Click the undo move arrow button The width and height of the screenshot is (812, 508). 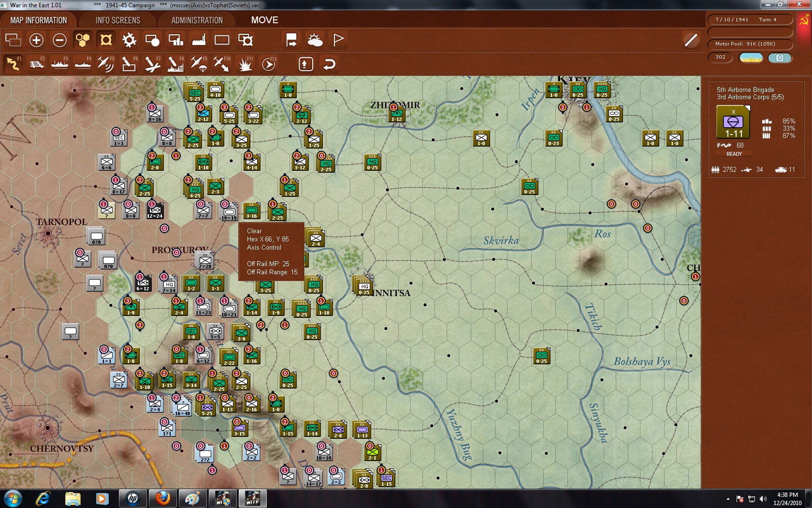tap(330, 63)
